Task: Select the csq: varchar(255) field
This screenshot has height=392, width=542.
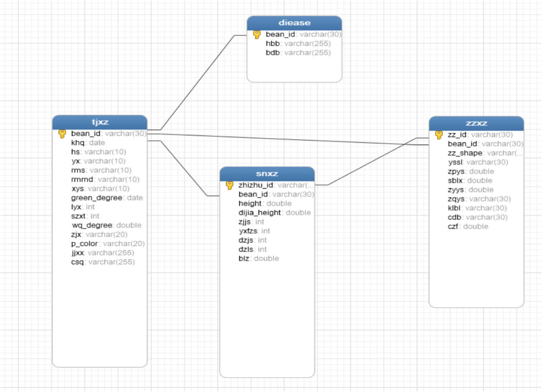Action: (103, 262)
